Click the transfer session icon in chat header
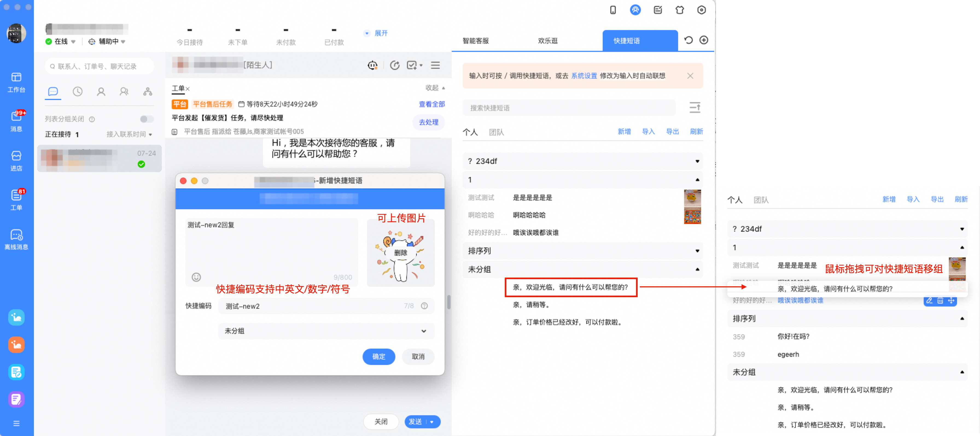Screen dimensions: 980x436 (395, 65)
